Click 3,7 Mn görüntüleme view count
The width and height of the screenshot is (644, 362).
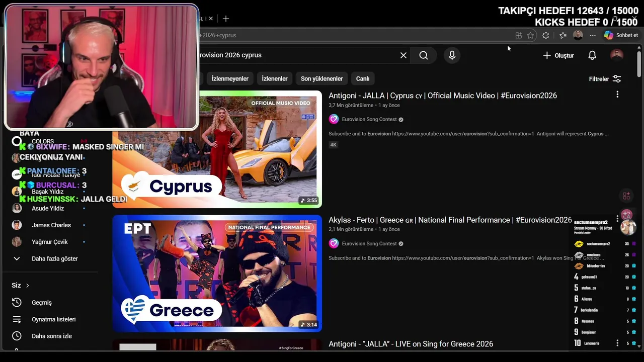click(351, 105)
